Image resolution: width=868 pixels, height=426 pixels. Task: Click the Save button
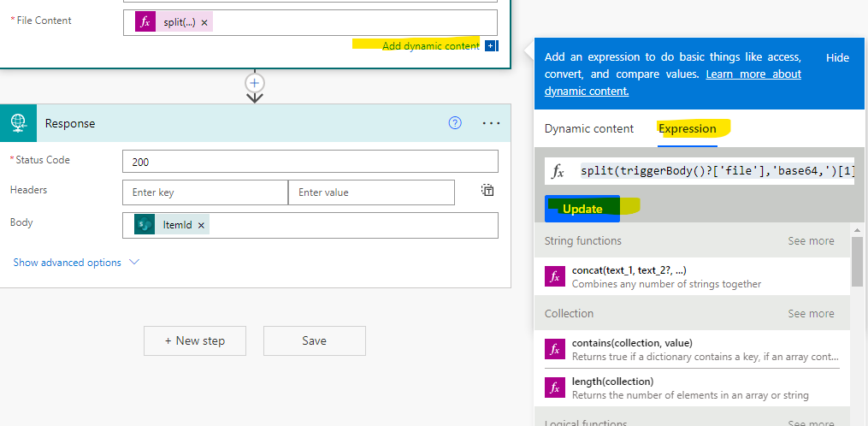pos(314,340)
